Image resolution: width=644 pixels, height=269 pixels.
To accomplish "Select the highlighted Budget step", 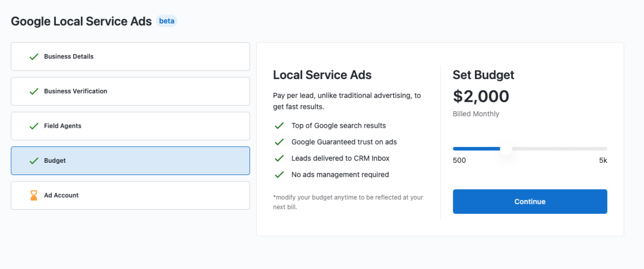I will coord(130,161).
